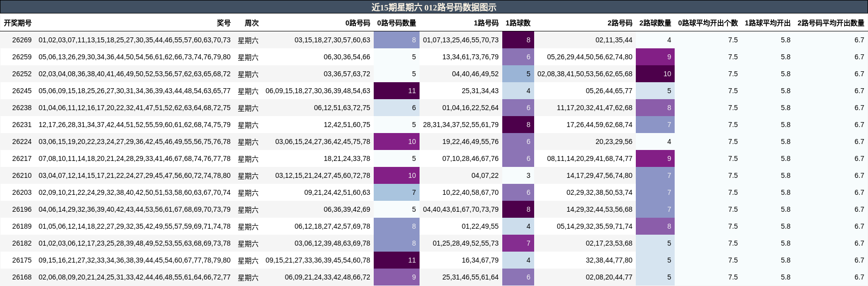Click issue number 26189
868x286 pixels.
coord(22,226)
